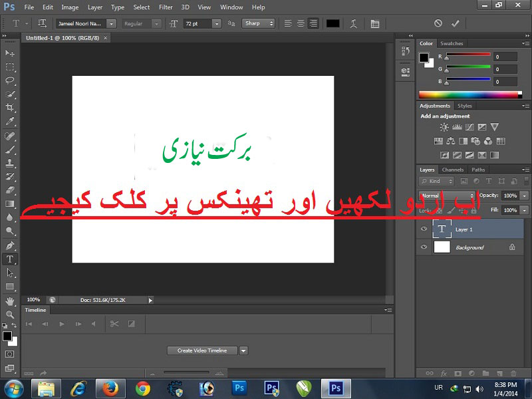Select the Blur tool
The image size is (532, 399).
click(x=10, y=217)
